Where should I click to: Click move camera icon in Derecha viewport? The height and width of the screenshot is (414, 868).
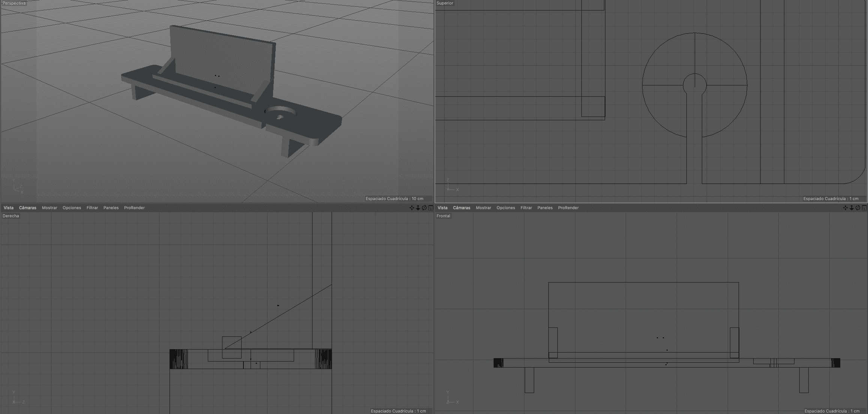pos(411,208)
